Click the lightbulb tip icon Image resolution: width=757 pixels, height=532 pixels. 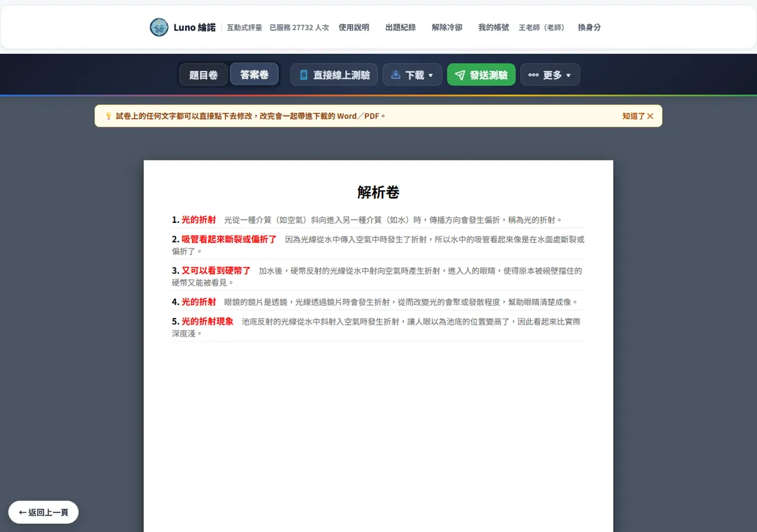coord(109,116)
